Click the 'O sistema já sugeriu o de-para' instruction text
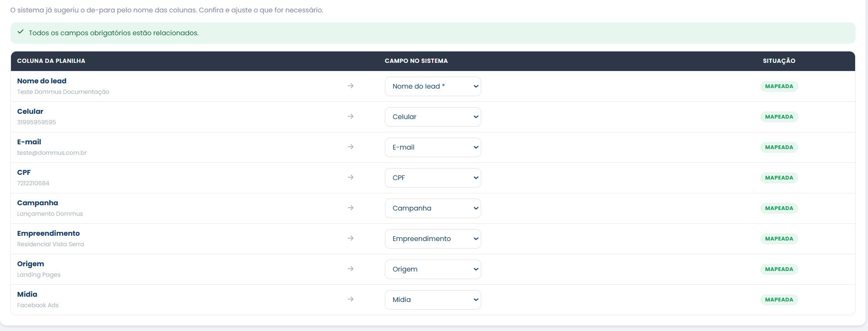 167,10
